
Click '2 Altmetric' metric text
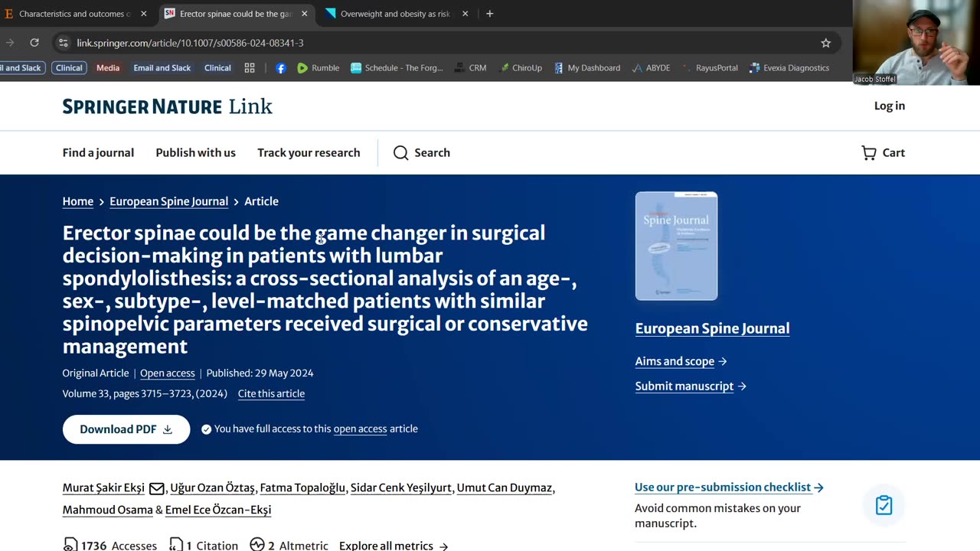[289, 545]
